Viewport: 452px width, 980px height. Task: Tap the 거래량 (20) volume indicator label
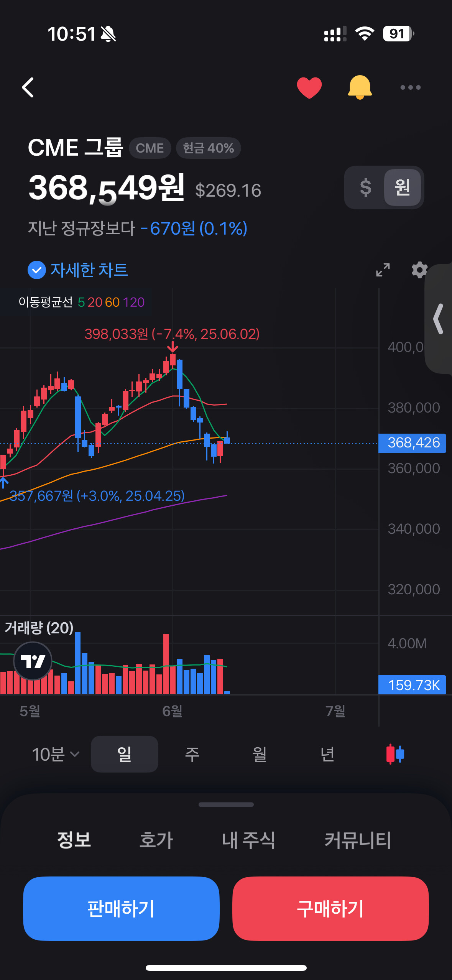(x=39, y=628)
